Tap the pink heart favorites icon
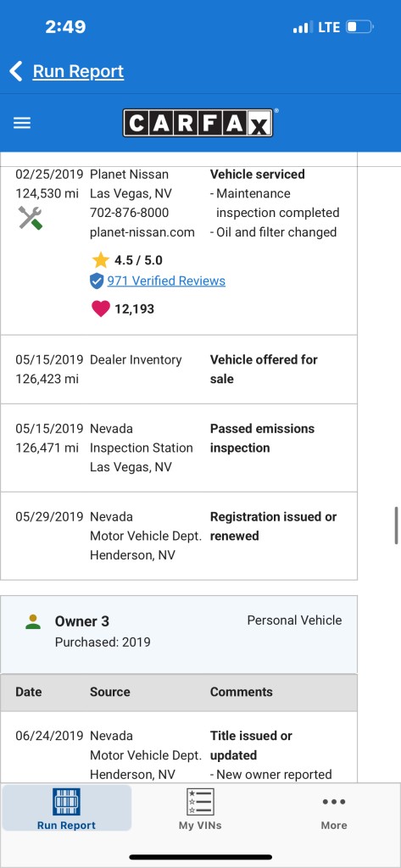This screenshot has height=868, width=401. pyautogui.click(x=101, y=309)
